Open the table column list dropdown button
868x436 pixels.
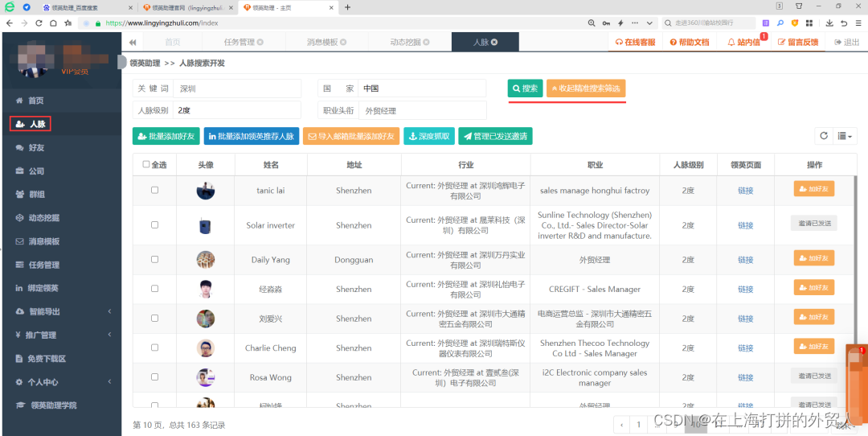click(845, 136)
